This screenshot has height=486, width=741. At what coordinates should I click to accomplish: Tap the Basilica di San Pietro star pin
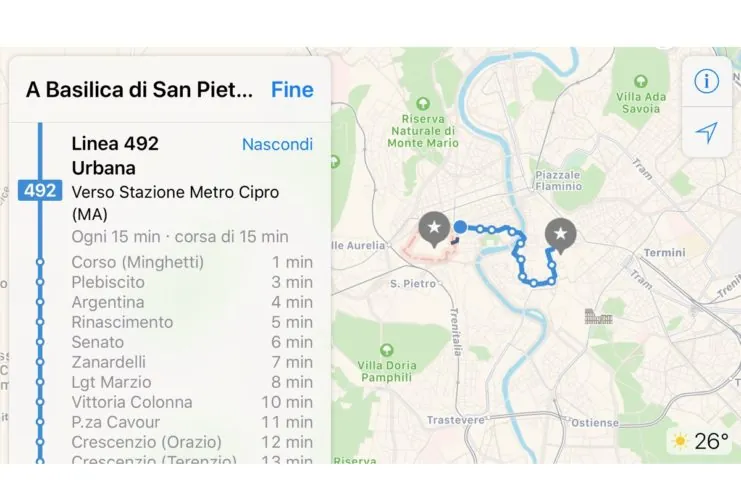(433, 229)
